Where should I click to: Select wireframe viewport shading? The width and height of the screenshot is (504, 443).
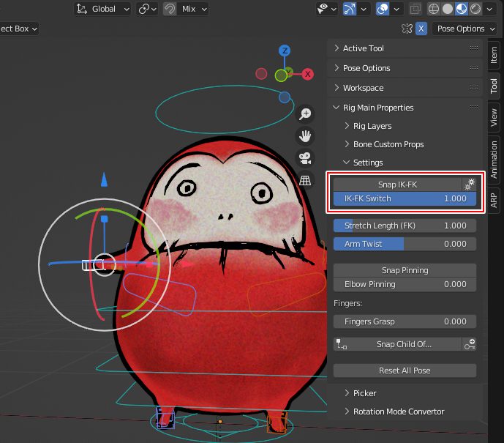(x=434, y=9)
